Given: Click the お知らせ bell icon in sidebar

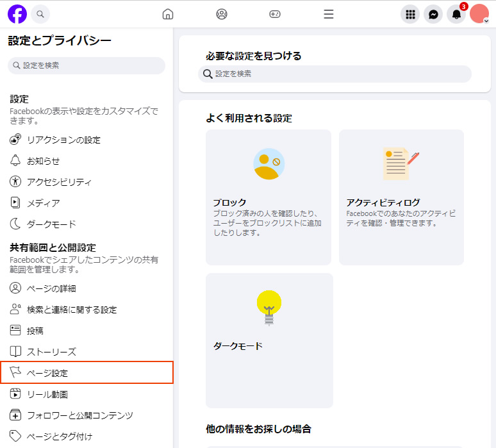Looking at the screenshot, I should (x=15, y=161).
